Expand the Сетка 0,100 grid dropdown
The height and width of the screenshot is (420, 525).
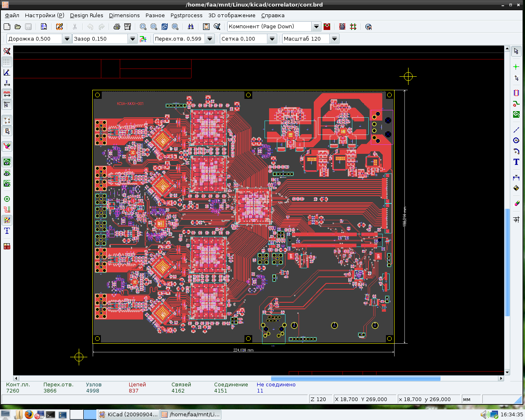272,39
